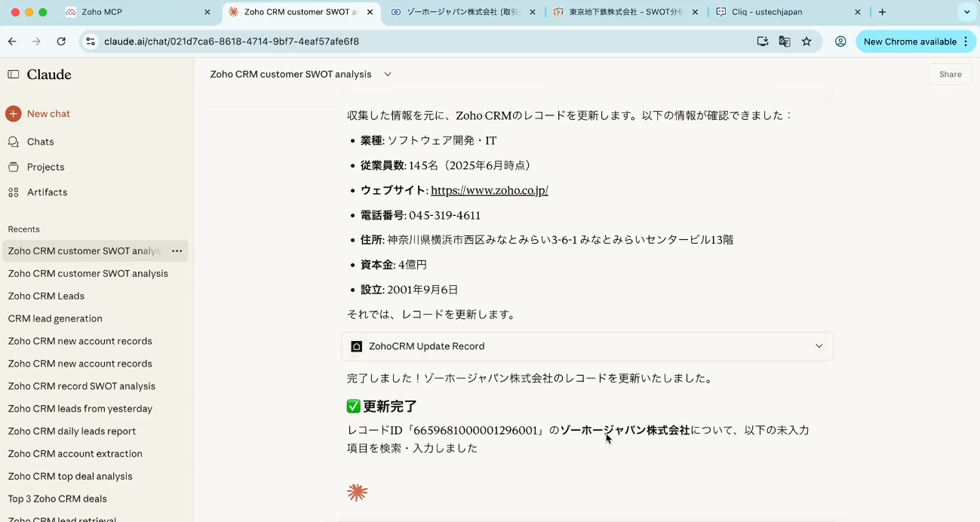Expand the chat title dropdown chevron
This screenshot has width=980, height=522.
[x=388, y=74]
